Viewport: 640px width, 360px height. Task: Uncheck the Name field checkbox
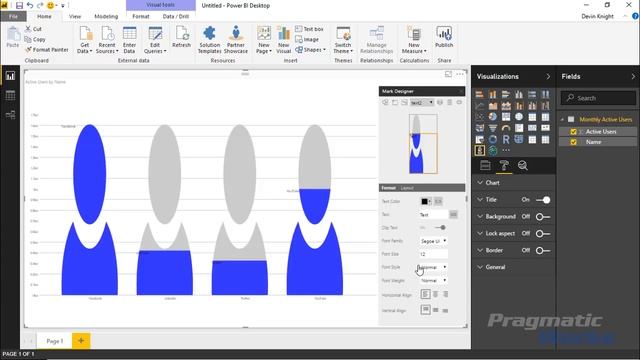[573, 142]
